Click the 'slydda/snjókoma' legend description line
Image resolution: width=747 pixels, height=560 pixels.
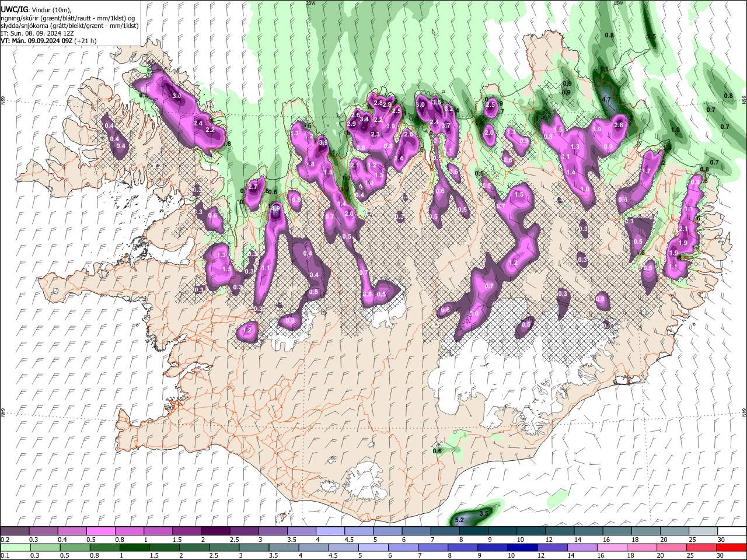tap(69, 26)
